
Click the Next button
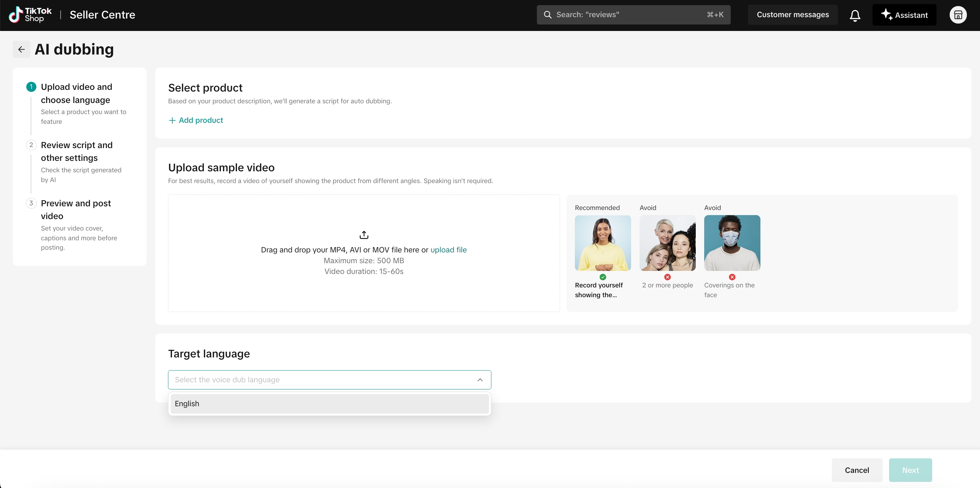point(910,470)
